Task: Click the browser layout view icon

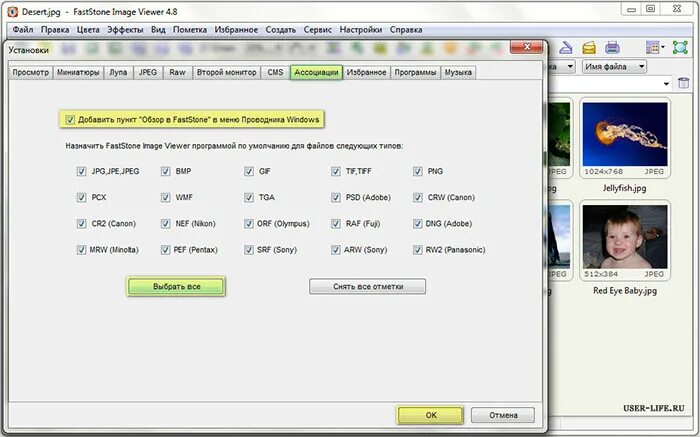Action: point(652,47)
